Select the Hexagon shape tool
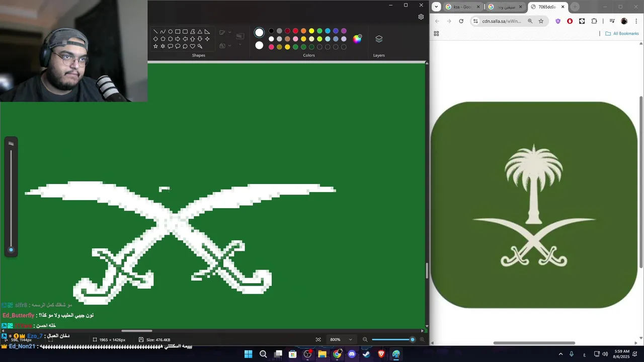The image size is (644, 362). (x=170, y=39)
